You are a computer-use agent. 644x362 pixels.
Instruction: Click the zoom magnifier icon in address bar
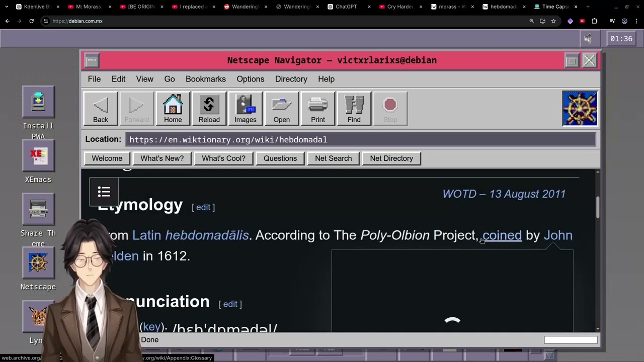[x=532, y=21]
